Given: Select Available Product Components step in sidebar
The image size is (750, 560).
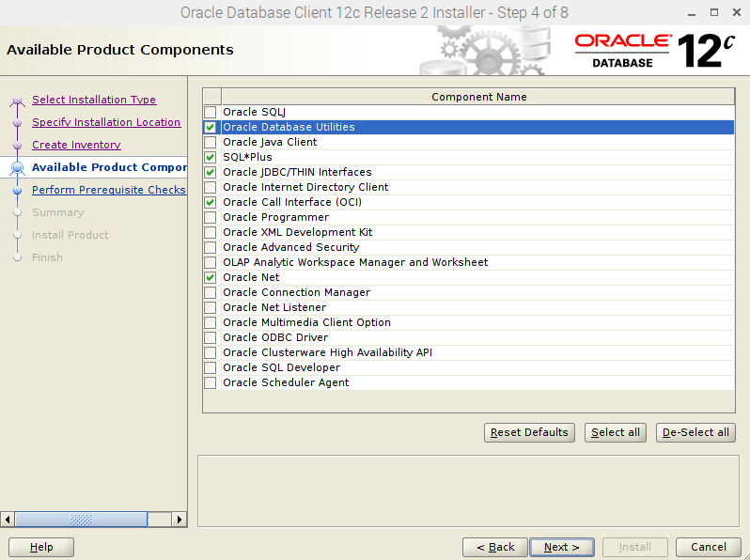Looking at the screenshot, I should tap(109, 167).
